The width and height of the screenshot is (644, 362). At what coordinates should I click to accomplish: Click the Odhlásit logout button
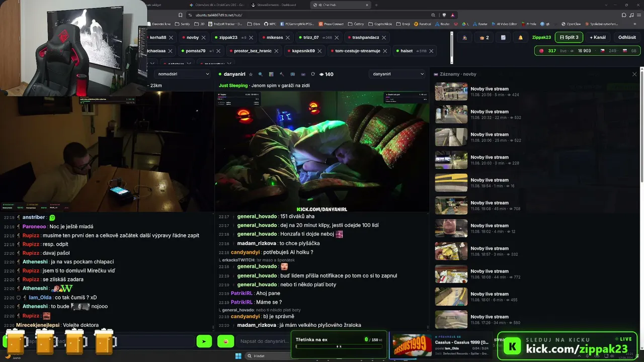627,37
